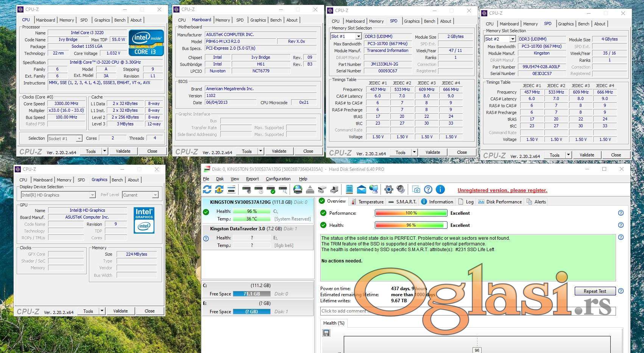Click the 'Unregistered version, please register.' link
The height and width of the screenshot is (353, 644).
point(502,191)
